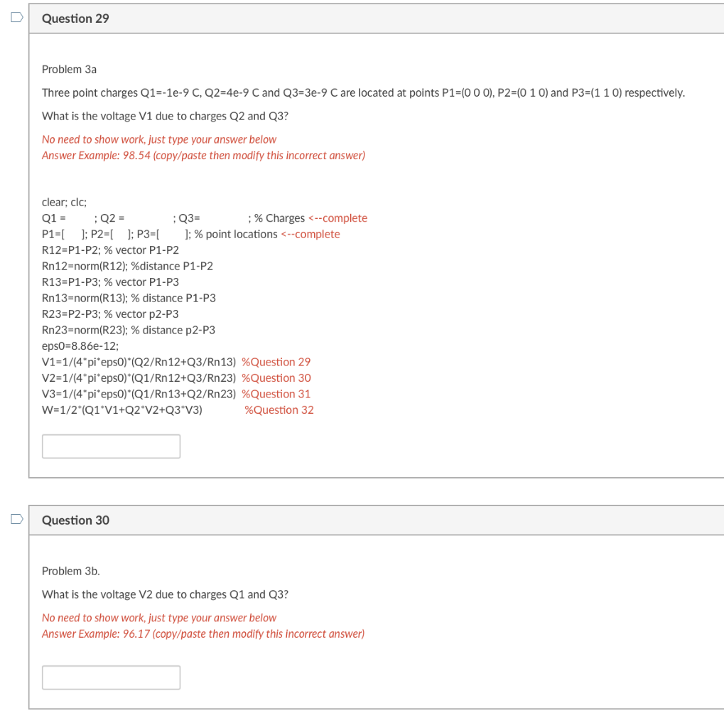Click the '%Question 29' annotation in the code
The height and width of the screenshot is (728, 724).
pyautogui.click(x=276, y=362)
